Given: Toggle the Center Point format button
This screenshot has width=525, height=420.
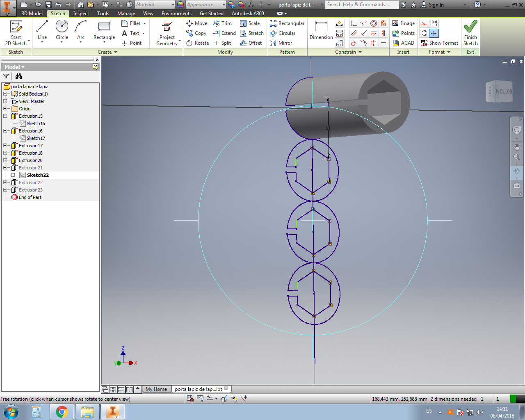Looking at the screenshot, I should [x=434, y=33].
